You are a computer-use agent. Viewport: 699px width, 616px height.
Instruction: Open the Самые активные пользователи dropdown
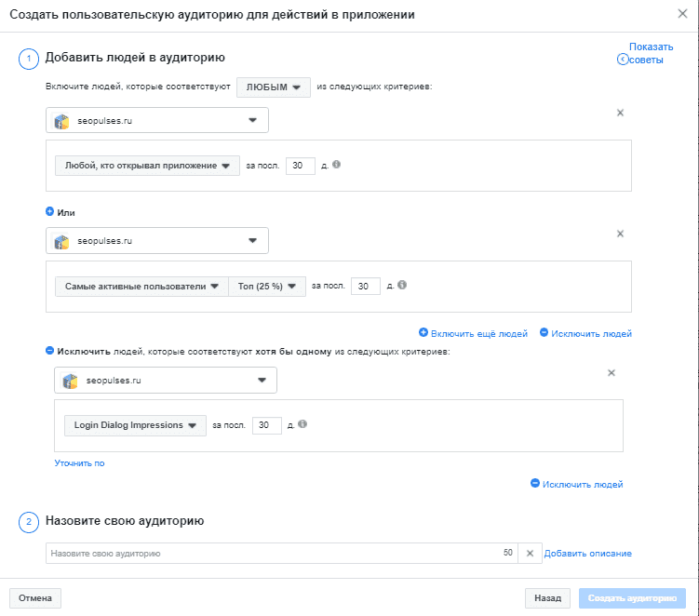point(141,287)
